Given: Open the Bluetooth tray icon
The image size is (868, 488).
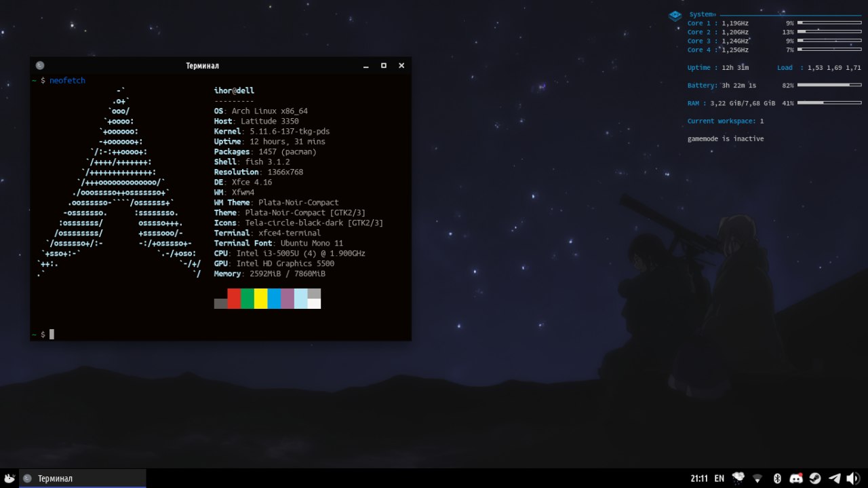Looking at the screenshot, I should pyautogui.click(x=778, y=478).
